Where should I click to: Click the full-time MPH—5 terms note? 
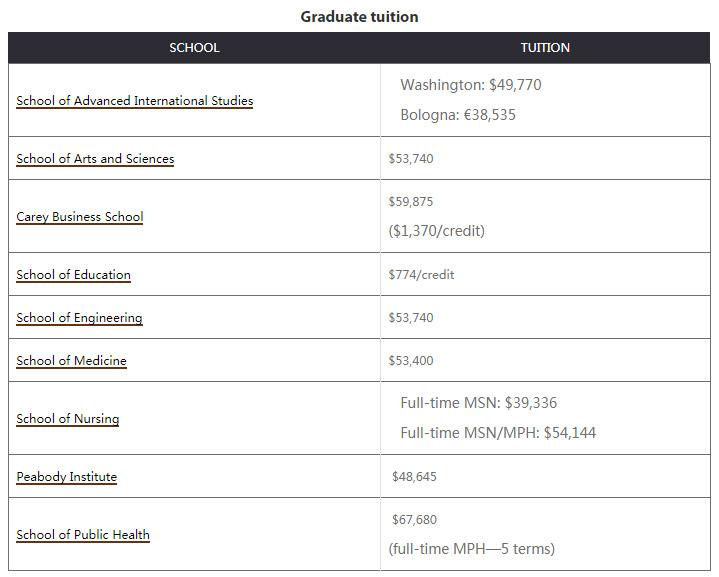tap(471, 549)
